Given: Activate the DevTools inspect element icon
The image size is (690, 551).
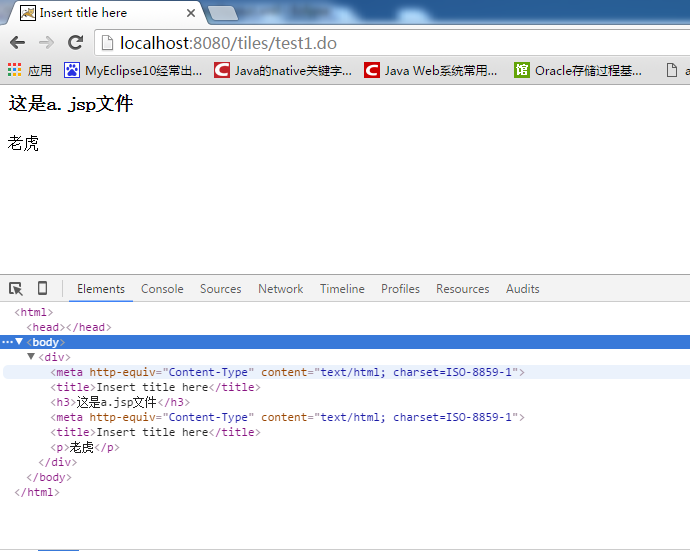Looking at the screenshot, I should pos(16,289).
